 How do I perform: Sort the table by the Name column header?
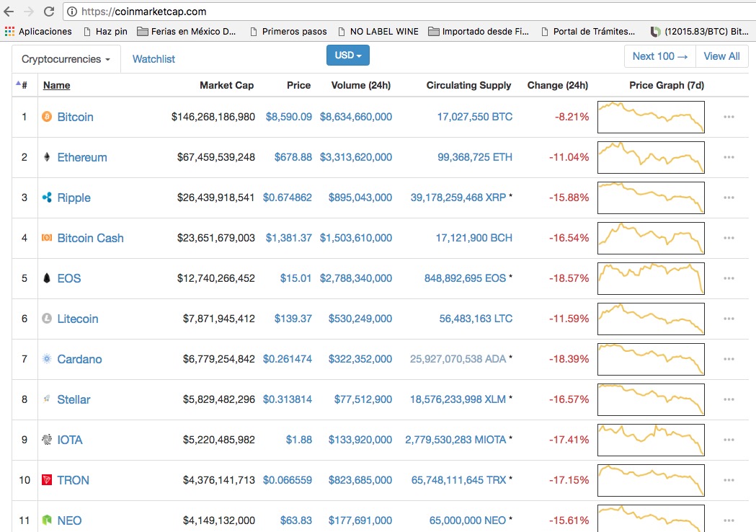pos(56,85)
